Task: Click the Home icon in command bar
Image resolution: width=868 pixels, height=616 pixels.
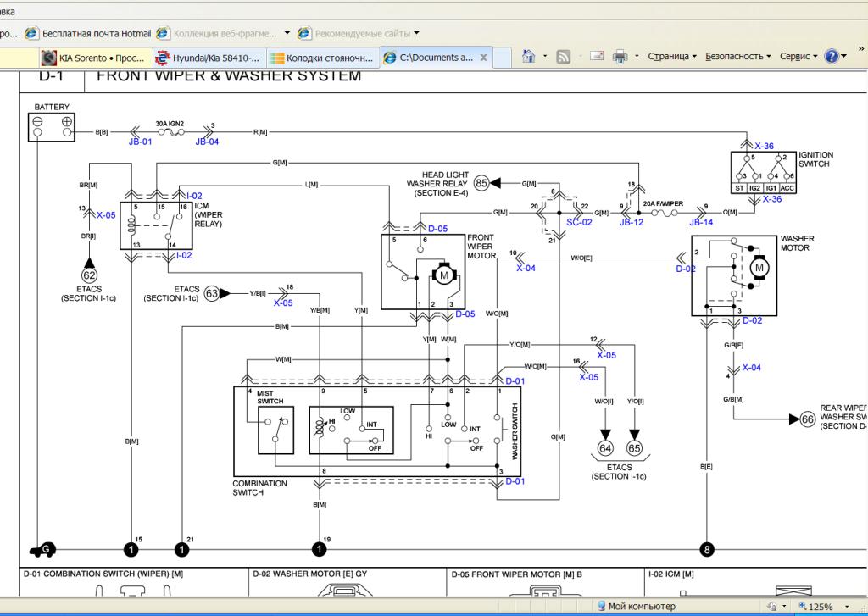Action: pos(529,57)
